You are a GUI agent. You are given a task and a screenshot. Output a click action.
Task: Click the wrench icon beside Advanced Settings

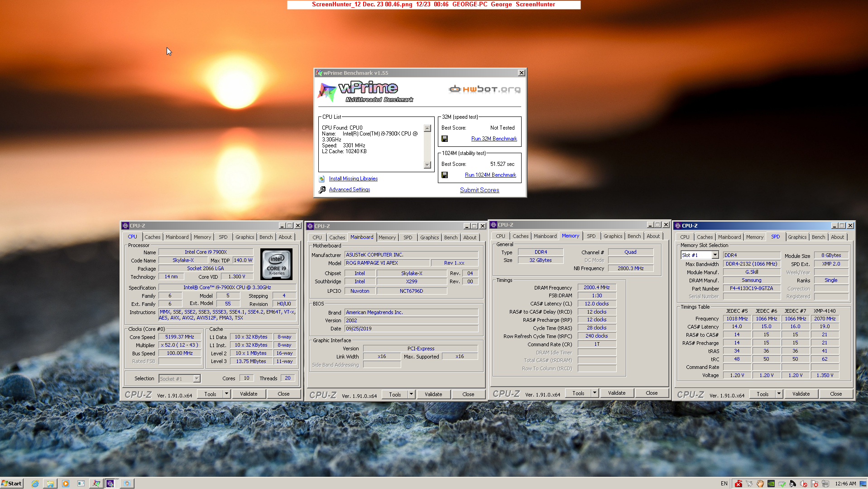tap(322, 190)
